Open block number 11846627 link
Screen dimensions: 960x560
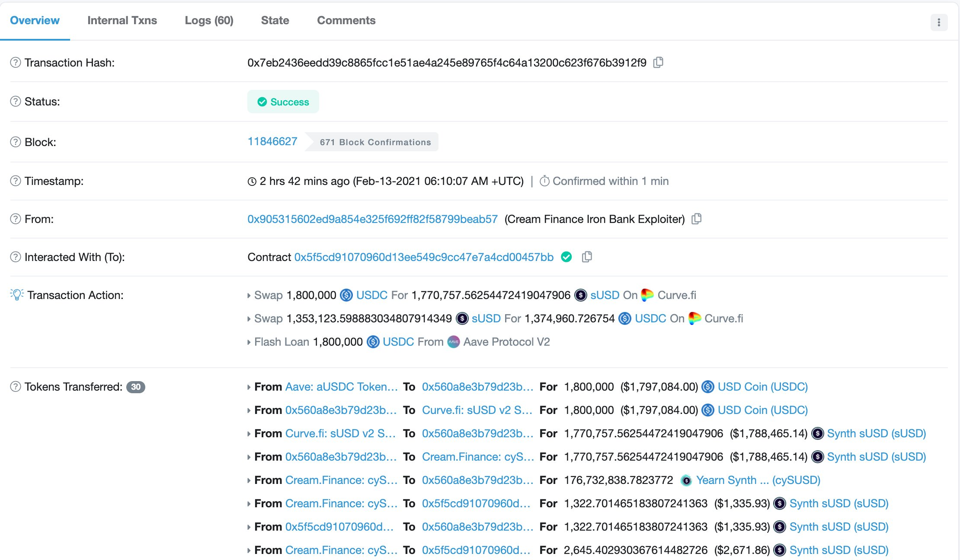[x=272, y=142]
